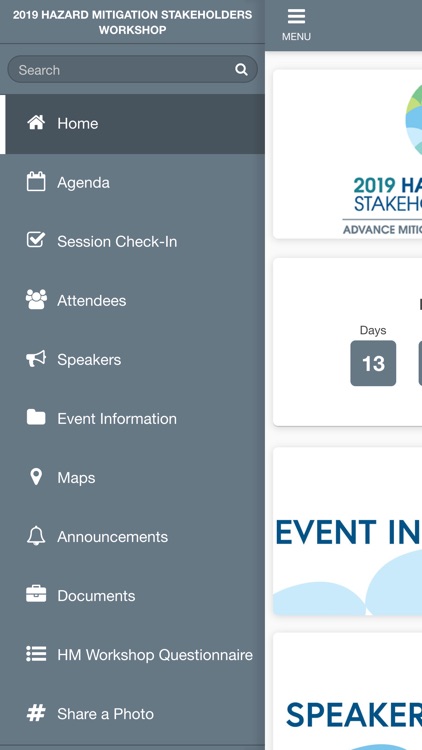Open the Maps menu label
This screenshot has height=750, width=422.
[76, 478]
